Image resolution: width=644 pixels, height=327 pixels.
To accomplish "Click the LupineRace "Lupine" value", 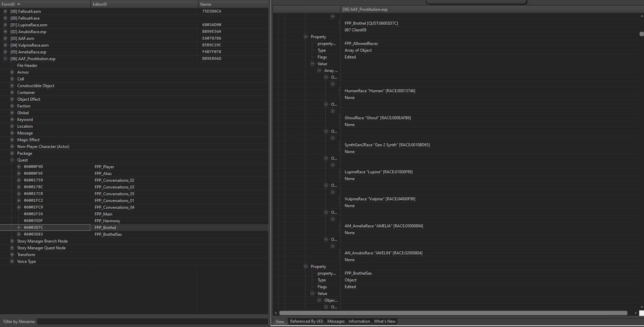I will click(378, 172).
